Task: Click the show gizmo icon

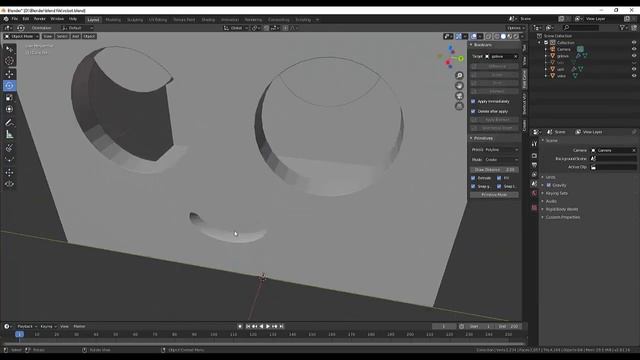Action: pos(459,36)
